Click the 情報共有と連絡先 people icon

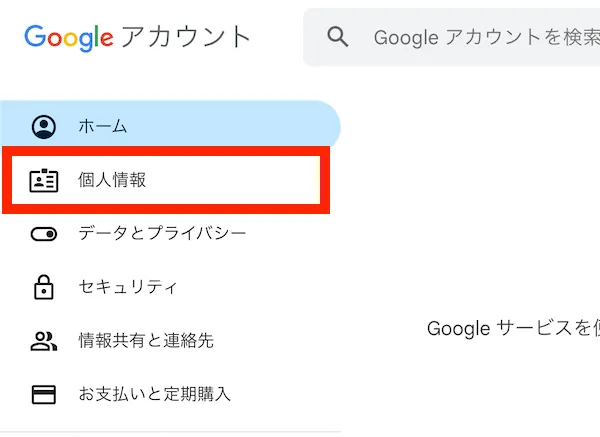(44, 341)
